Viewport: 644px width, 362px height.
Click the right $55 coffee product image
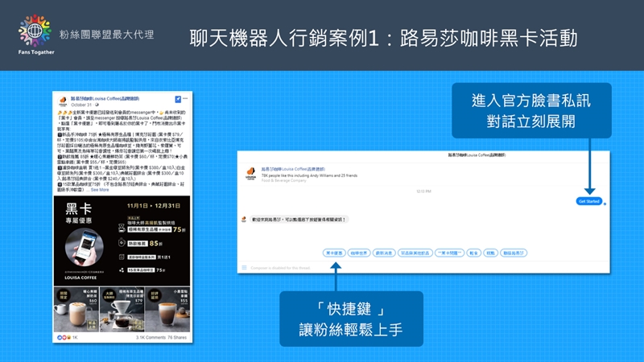coord(167,310)
